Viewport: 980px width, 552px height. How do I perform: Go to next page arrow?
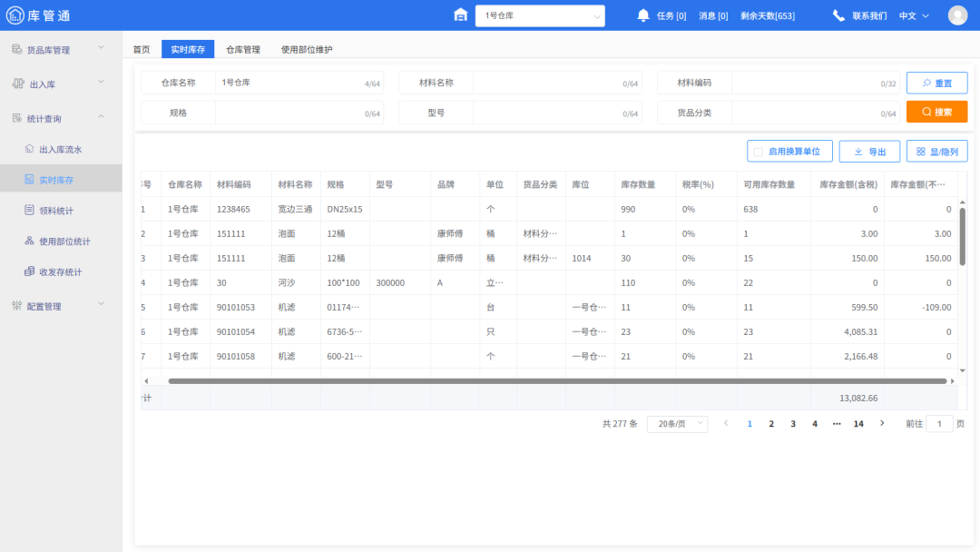click(x=882, y=423)
